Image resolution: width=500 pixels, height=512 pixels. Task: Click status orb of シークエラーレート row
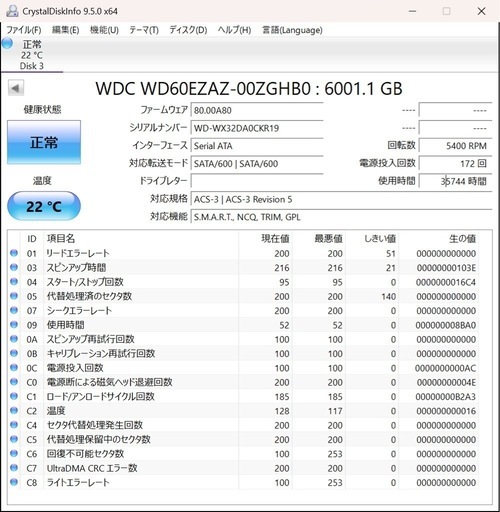point(14,310)
